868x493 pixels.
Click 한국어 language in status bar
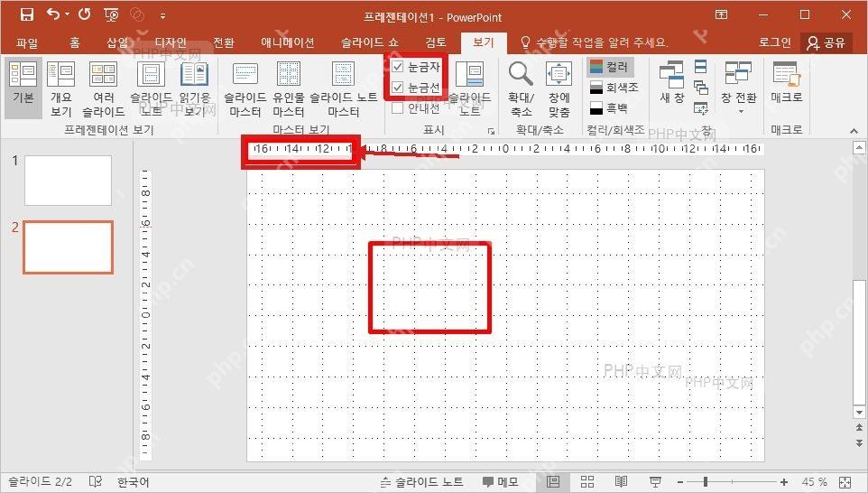pos(133,482)
